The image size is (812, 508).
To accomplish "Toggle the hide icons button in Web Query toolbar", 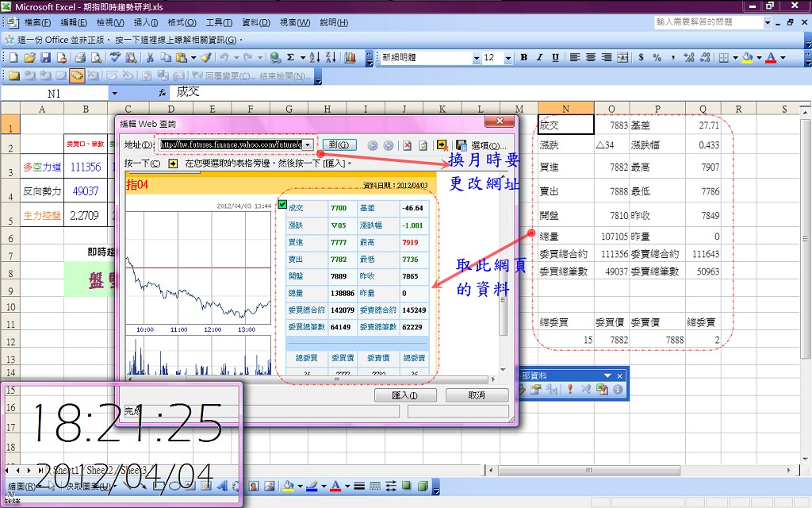I will point(442,146).
